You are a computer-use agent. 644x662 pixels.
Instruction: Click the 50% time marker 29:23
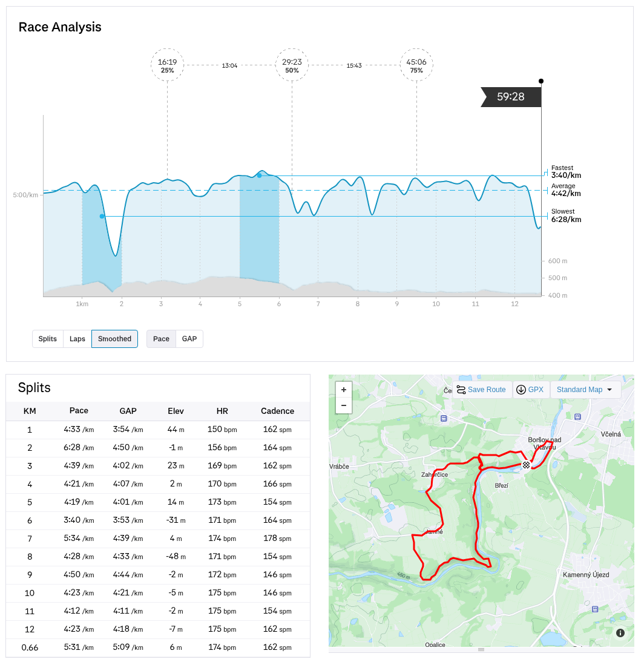tap(292, 65)
